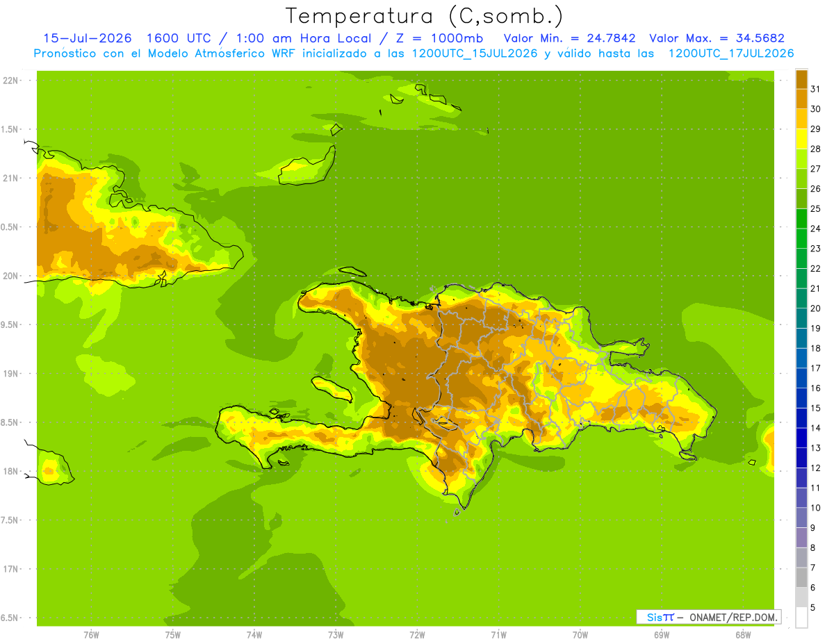Image resolution: width=834 pixels, height=644 pixels.
Task: Click the title "Temperatura (C,somb.)"
Action: pos(424,16)
